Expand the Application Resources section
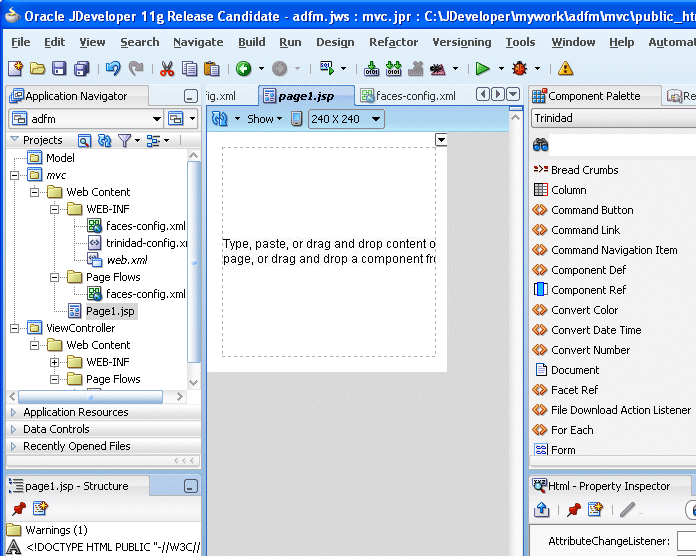 13,412
